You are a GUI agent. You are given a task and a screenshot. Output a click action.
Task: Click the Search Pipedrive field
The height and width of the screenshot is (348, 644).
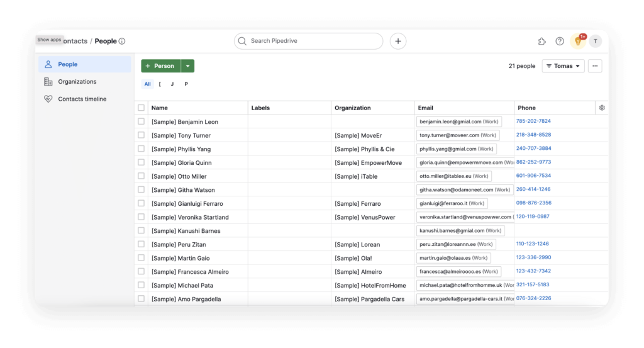coord(308,41)
